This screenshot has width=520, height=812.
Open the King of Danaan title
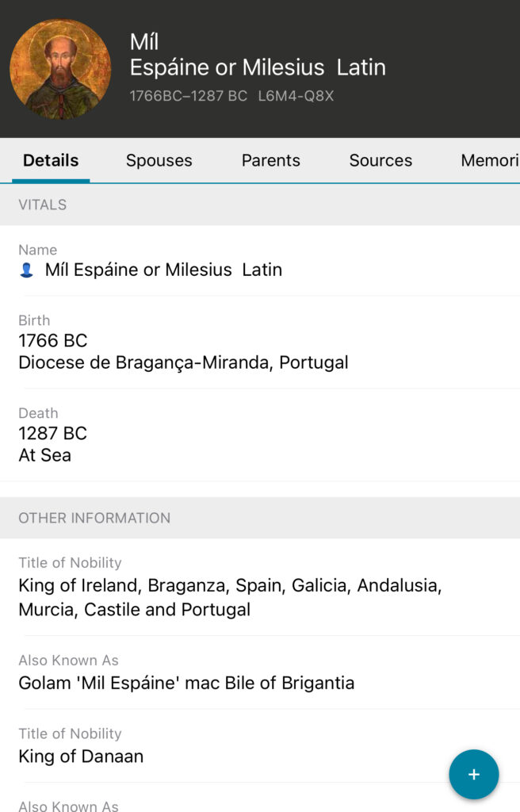point(81,756)
